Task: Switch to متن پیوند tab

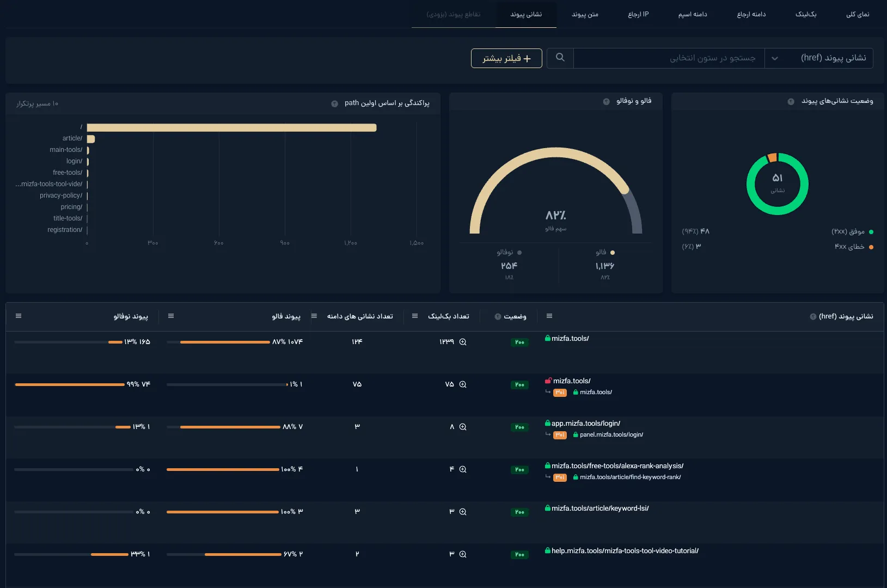Action: point(585,14)
